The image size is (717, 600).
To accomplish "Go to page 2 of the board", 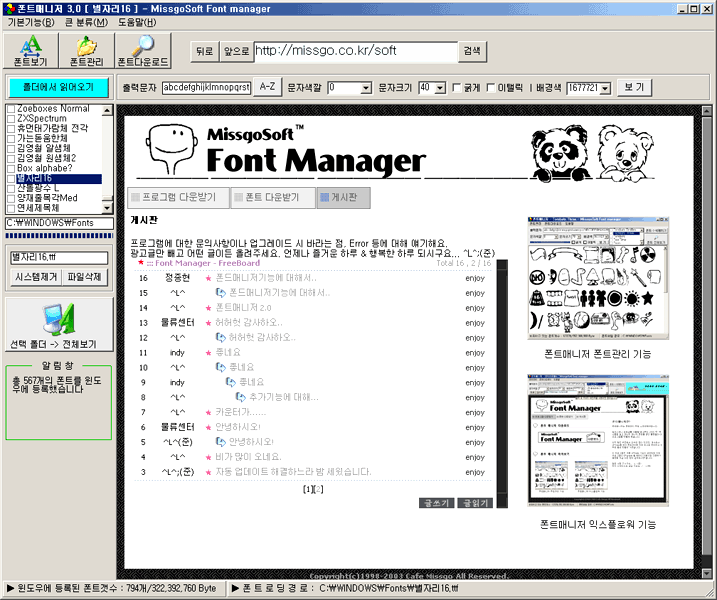I will click(319, 489).
